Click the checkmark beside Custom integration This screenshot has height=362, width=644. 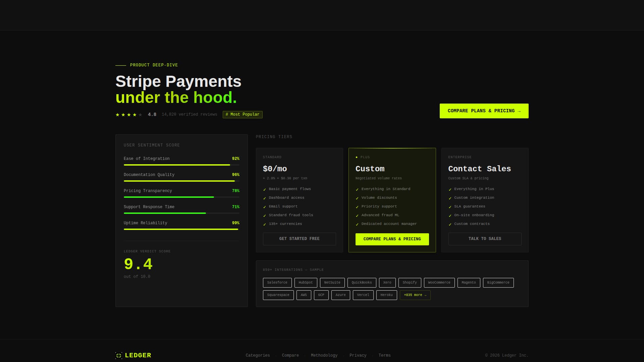coord(450,198)
